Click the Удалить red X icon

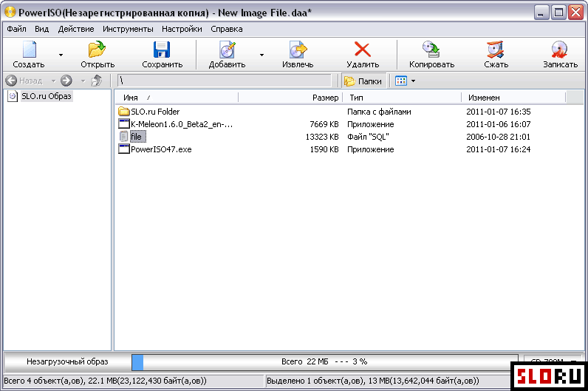[x=363, y=50]
